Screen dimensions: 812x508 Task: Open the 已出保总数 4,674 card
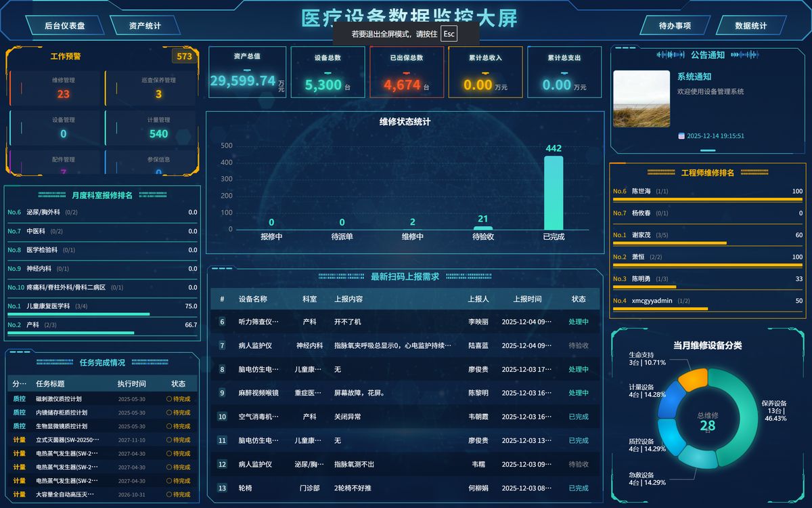(407, 72)
